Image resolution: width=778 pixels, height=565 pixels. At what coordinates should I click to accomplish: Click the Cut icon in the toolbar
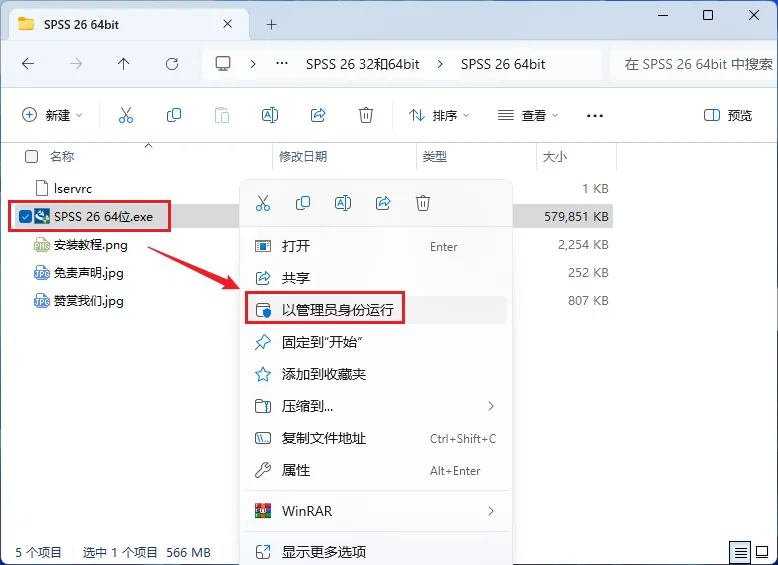tap(126, 115)
